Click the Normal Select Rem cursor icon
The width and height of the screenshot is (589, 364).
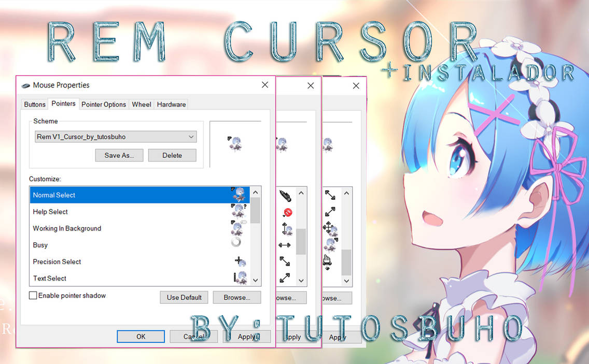coord(238,195)
